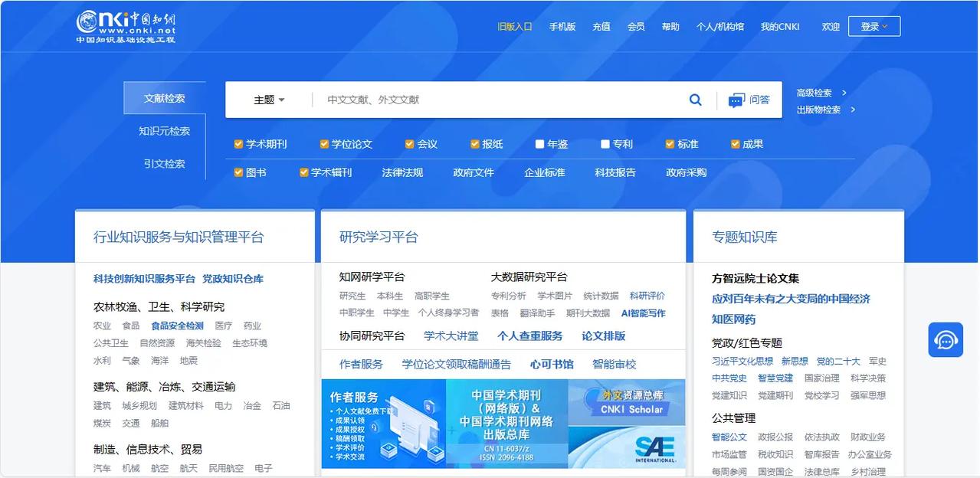Uncheck the 学术期刊 checkbox
980x478 pixels.
tap(240, 143)
